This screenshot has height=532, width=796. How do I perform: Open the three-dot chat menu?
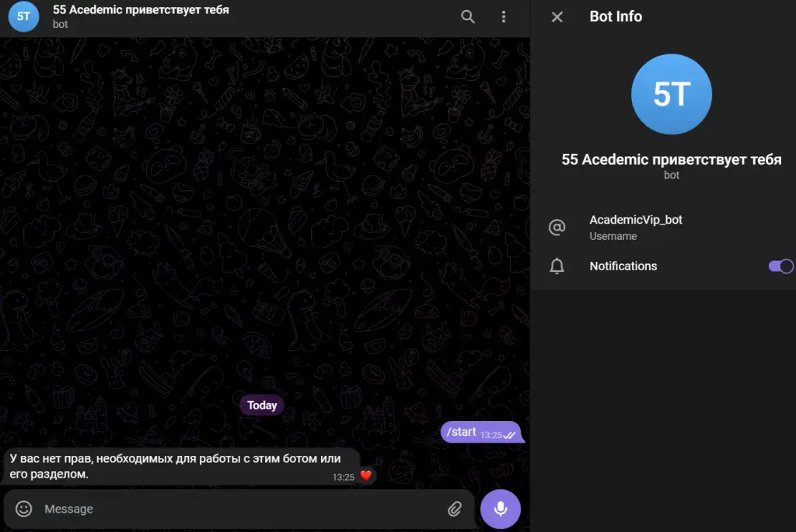coord(504,17)
